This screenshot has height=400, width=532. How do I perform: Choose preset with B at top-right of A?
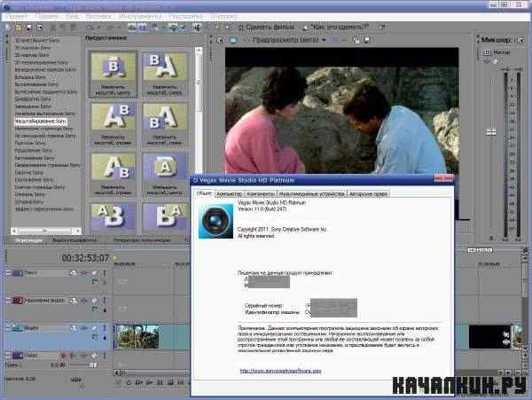tap(113, 124)
